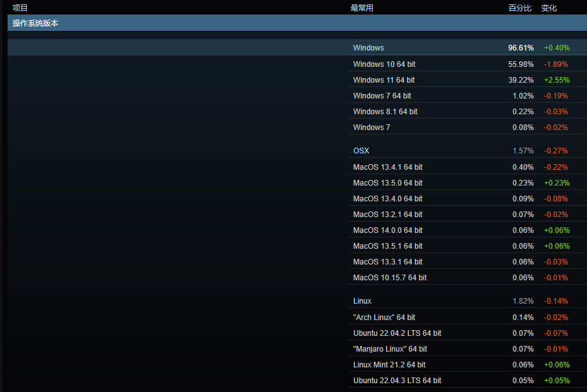Click the 最常用 column header
The height and width of the screenshot is (392, 587).
(x=361, y=8)
